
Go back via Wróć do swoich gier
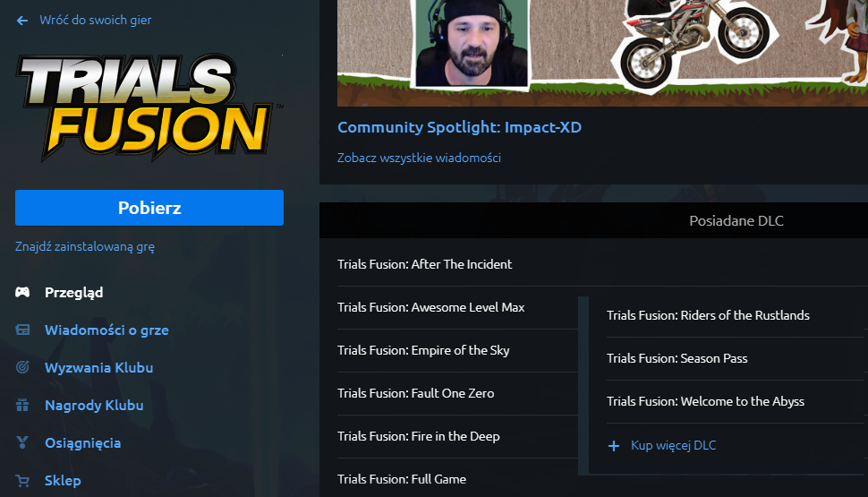tap(95, 20)
